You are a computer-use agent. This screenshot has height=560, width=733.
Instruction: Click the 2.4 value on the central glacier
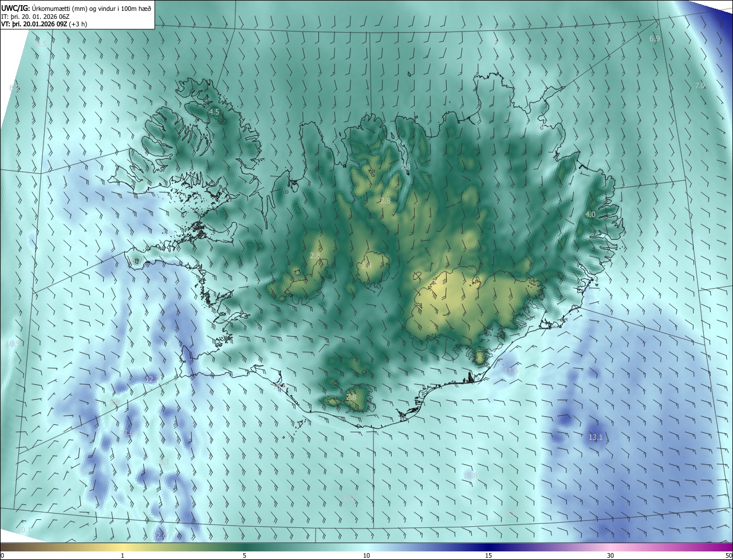366,266
